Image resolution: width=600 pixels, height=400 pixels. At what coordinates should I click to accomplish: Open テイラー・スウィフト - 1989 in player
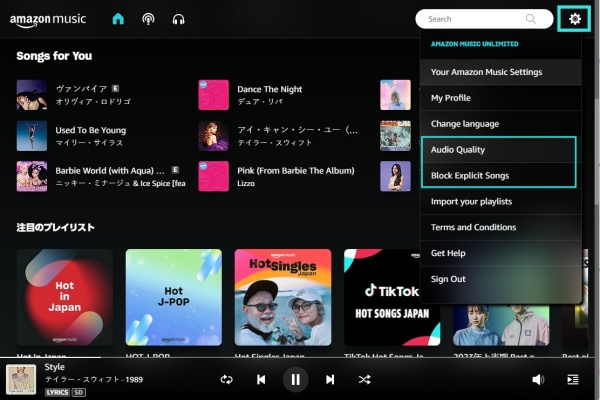click(x=94, y=379)
